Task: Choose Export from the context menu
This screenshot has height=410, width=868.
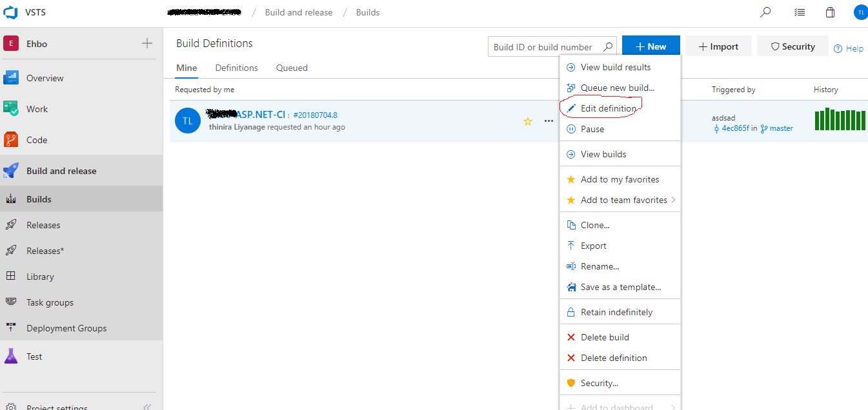Action: click(x=620, y=246)
